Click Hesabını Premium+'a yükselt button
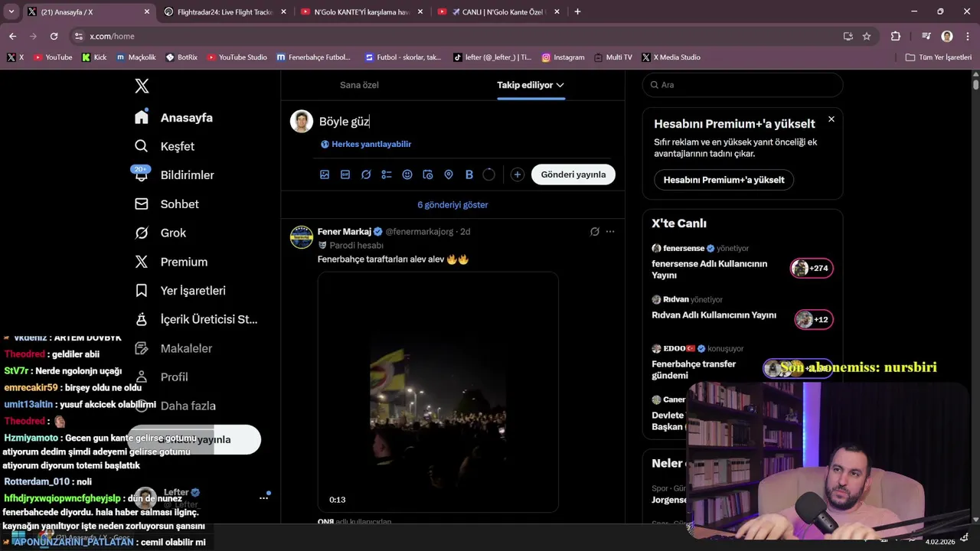The height and width of the screenshot is (551, 980). pyautogui.click(x=724, y=180)
